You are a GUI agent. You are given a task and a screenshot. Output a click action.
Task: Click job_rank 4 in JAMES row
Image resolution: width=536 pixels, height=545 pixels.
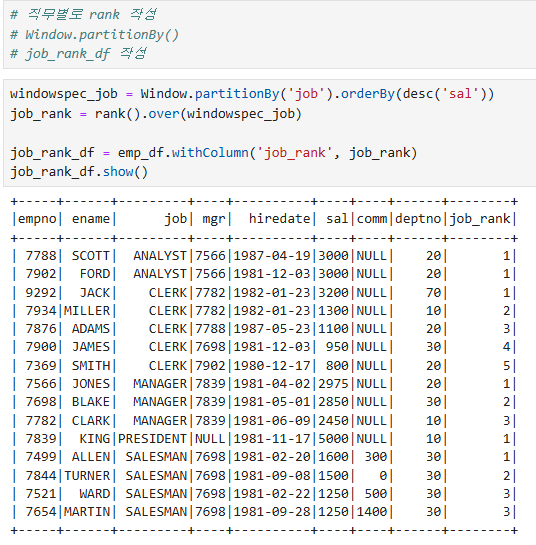pyautogui.click(x=507, y=347)
